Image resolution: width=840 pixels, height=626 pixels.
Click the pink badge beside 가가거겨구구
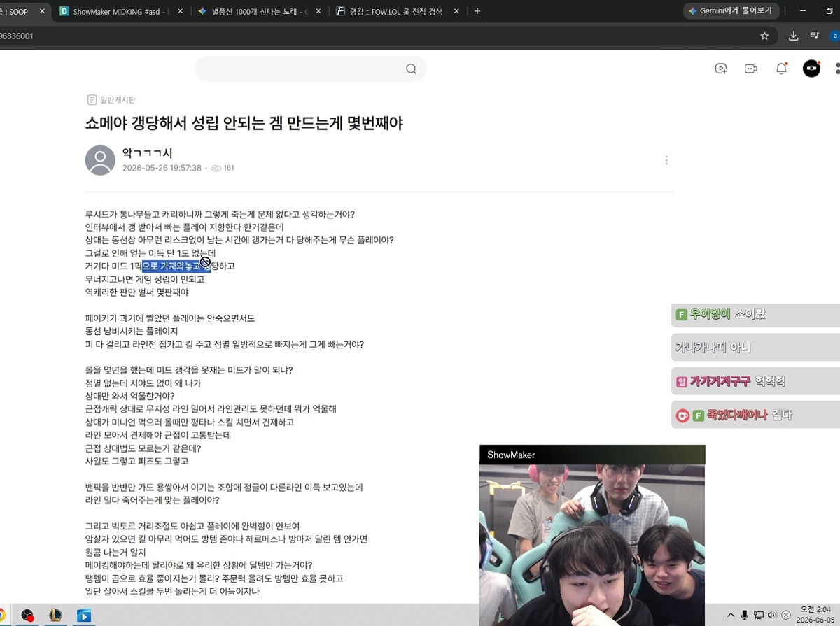point(682,381)
